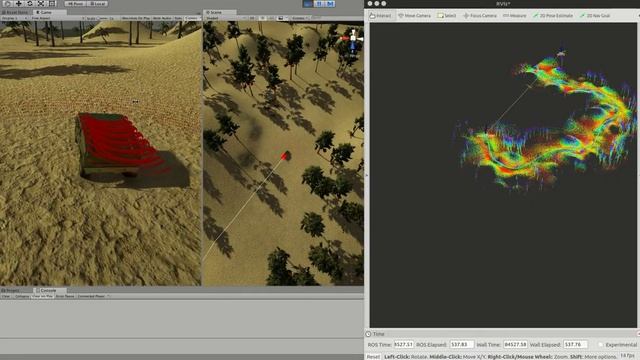Click the ROS Elapsed field
640x360 pixels.
(462, 344)
